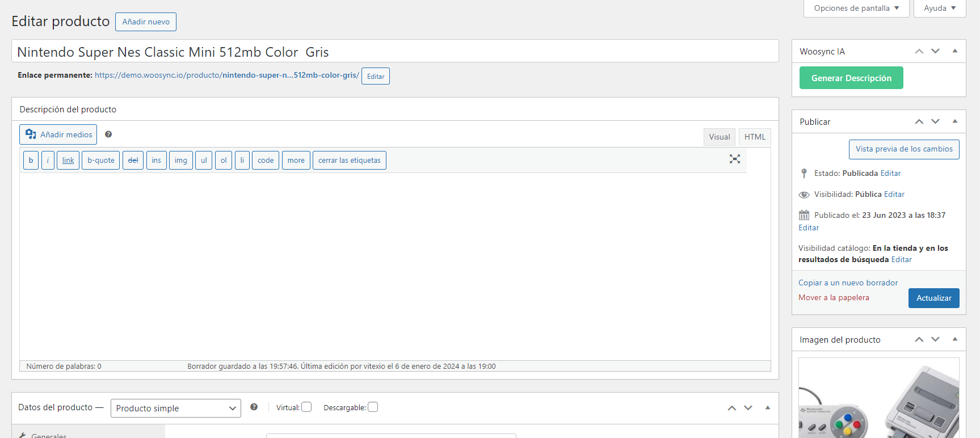Move the Woosync IA panel up
The image size is (980, 438).
point(919,51)
